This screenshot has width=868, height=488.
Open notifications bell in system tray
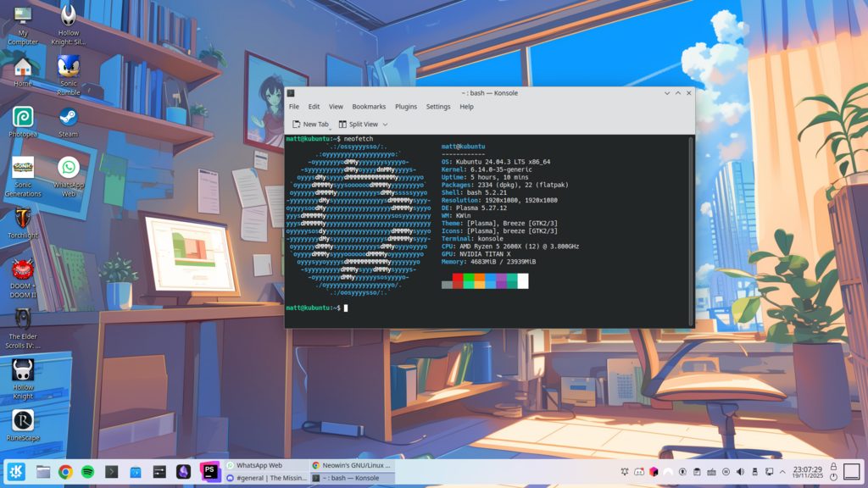pos(625,472)
